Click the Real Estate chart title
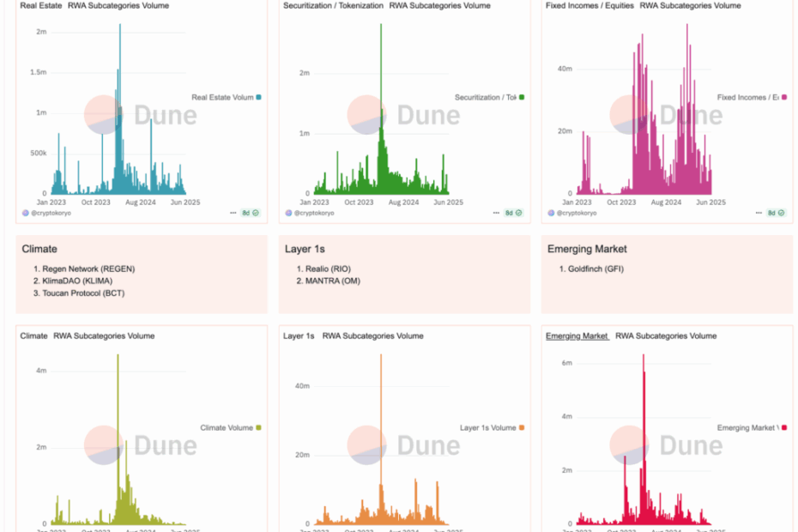 coord(40,5)
